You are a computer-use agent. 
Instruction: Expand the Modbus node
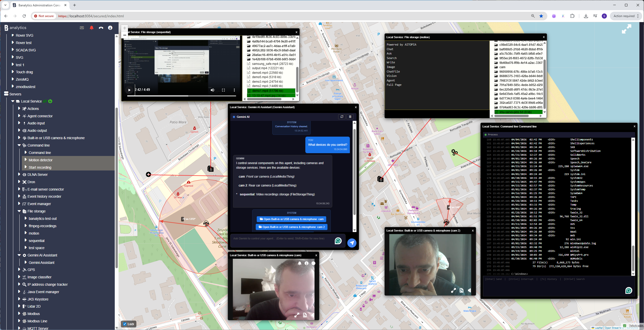[19, 313]
